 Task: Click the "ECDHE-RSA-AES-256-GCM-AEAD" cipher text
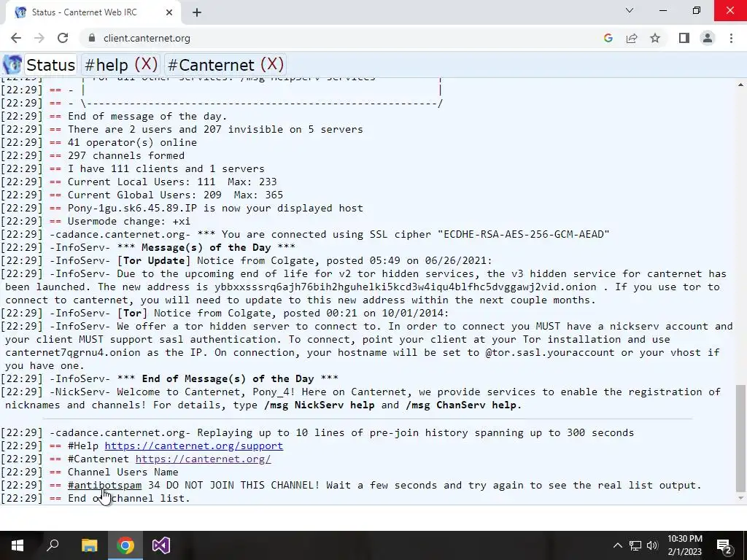(x=524, y=234)
